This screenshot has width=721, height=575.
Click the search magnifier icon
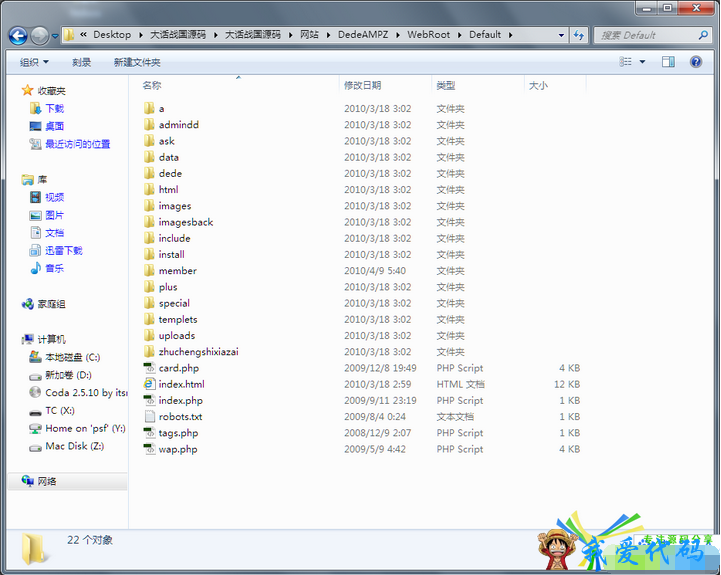703,35
